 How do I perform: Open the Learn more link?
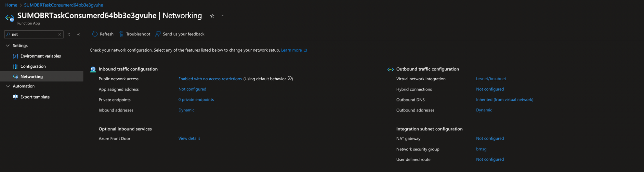point(292,50)
